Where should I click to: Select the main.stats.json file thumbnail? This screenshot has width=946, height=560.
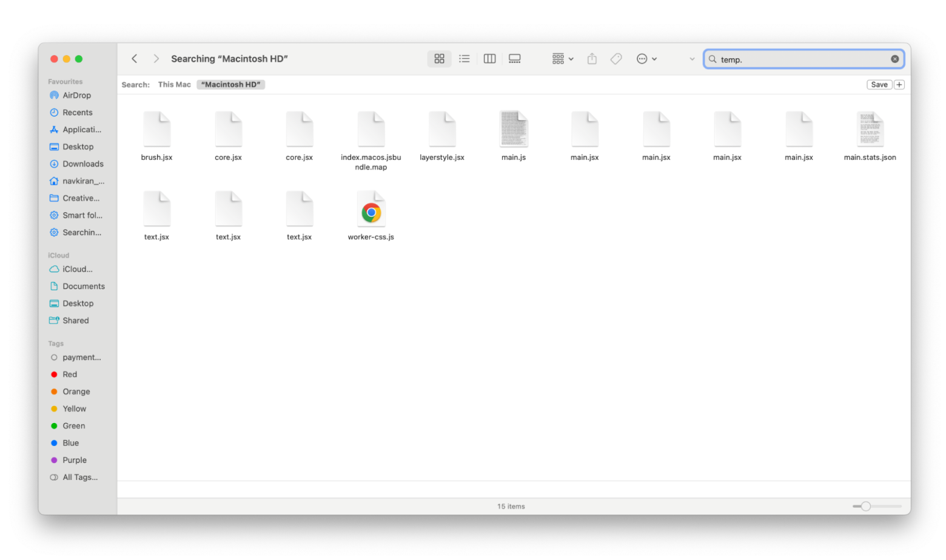[870, 129]
